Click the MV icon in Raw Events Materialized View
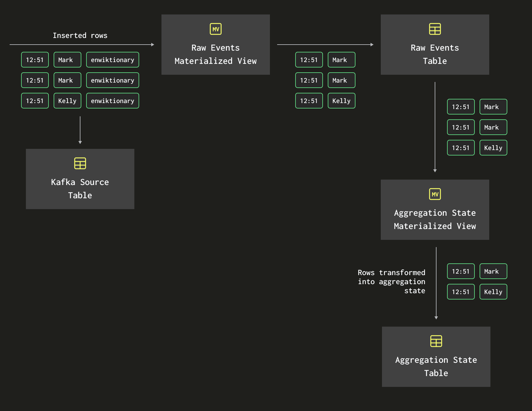532x411 pixels. tap(215, 29)
